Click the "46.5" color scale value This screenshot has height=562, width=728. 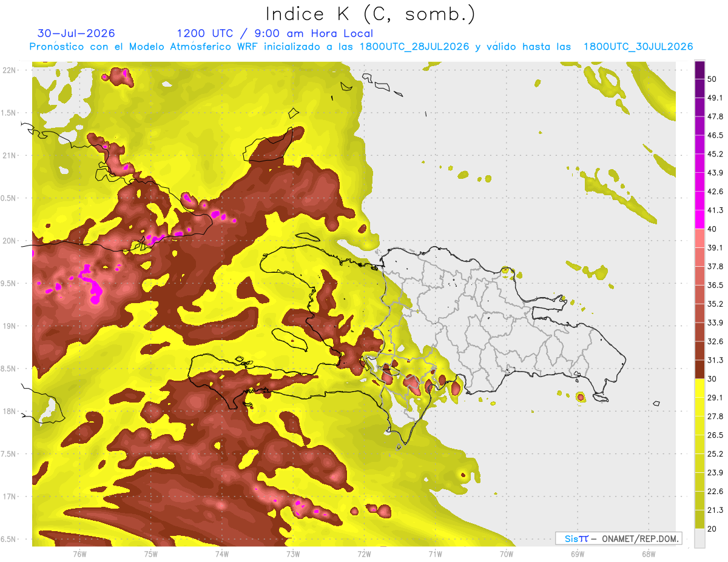tap(715, 136)
